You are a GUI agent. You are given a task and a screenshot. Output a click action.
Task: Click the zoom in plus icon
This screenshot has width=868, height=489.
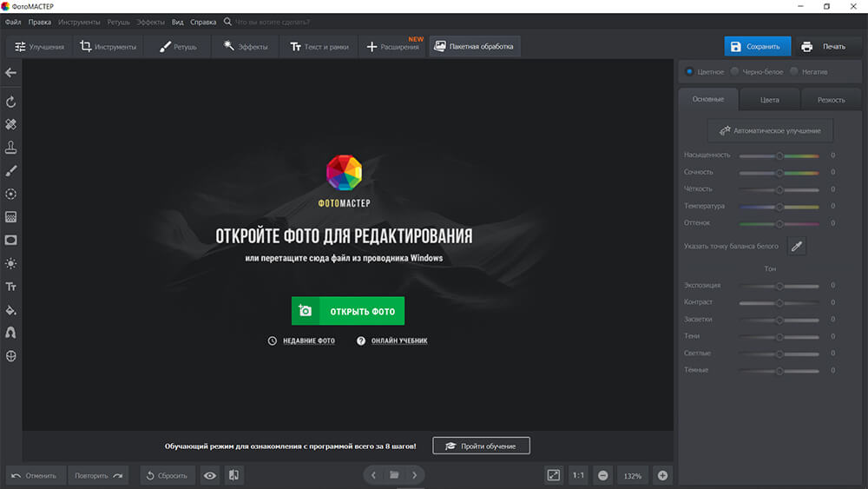(662, 475)
